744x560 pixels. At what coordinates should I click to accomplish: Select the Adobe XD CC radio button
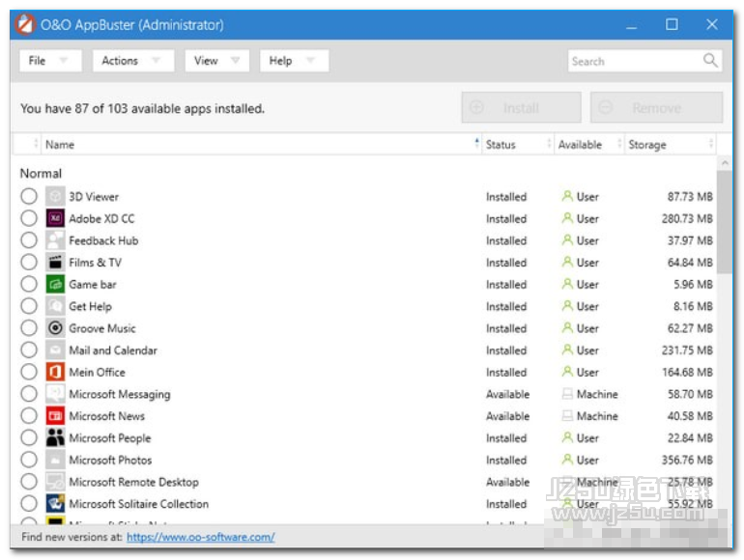pos(29,218)
